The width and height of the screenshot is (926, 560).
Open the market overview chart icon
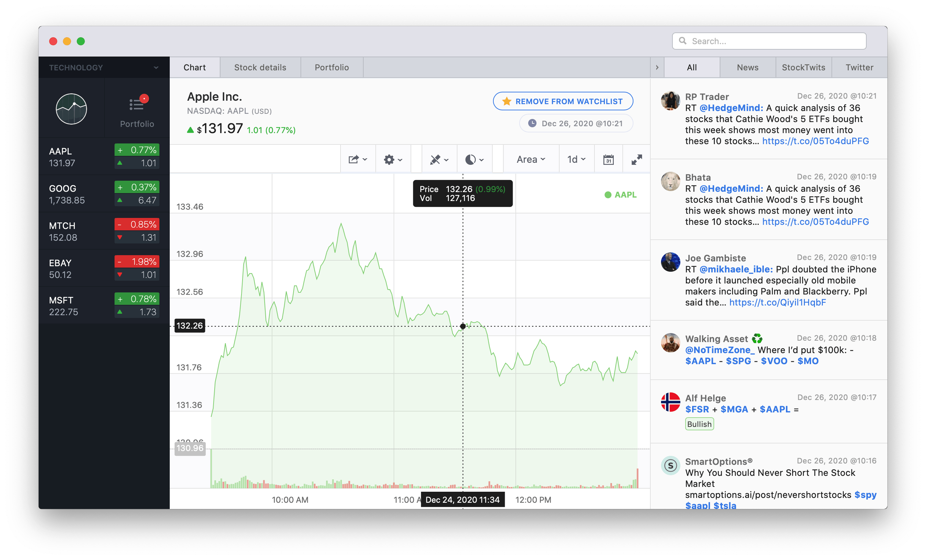[x=71, y=109]
